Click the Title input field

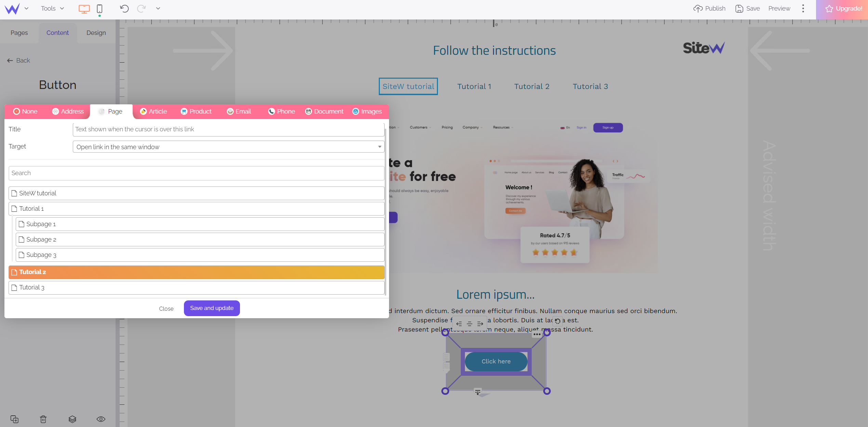coord(229,129)
